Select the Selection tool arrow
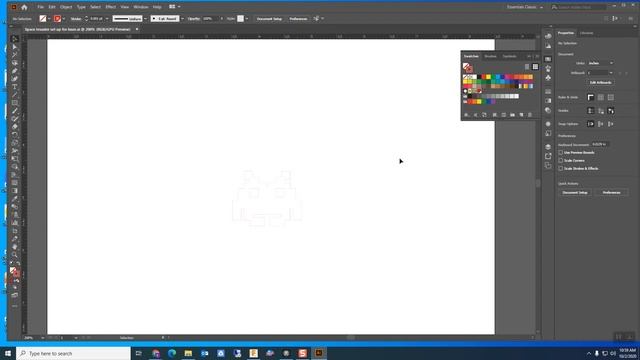The image size is (640, 360). [x=15, y=39]
